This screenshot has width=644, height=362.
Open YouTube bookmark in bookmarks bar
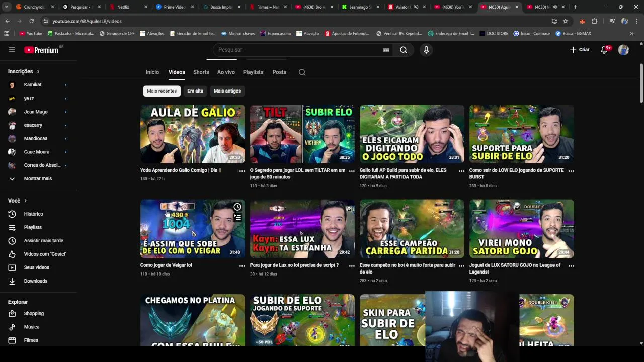[x=31, y=34]
